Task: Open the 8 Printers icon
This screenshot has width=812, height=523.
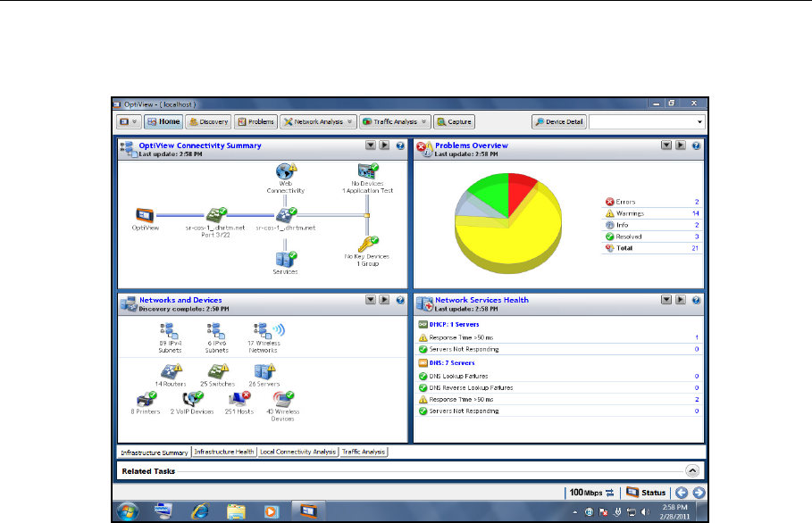Action: [146, 399]
